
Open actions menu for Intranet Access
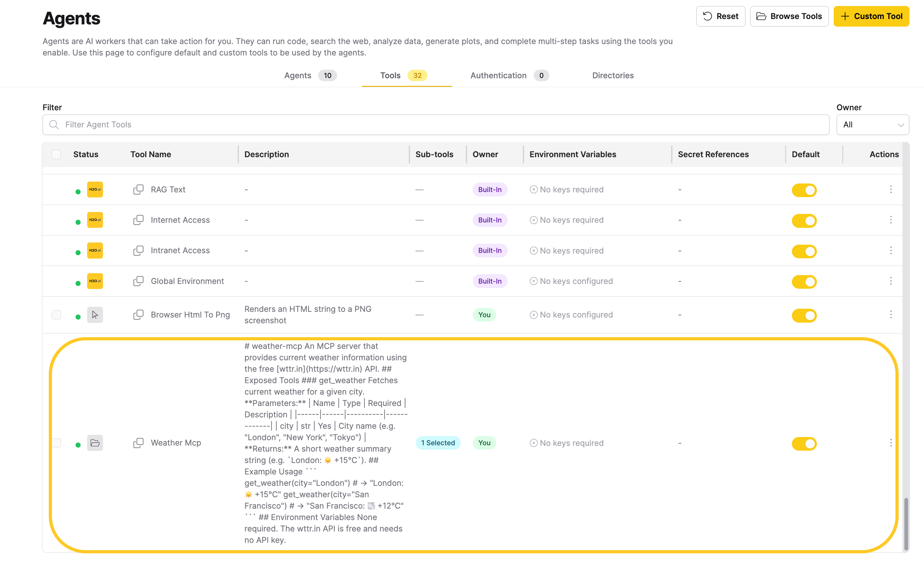(891, 250)
